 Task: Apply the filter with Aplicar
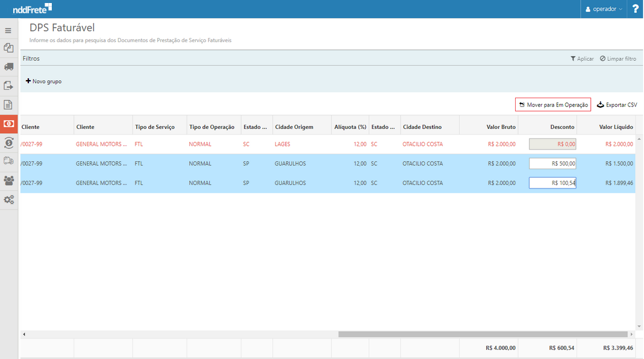pos(582,58)
